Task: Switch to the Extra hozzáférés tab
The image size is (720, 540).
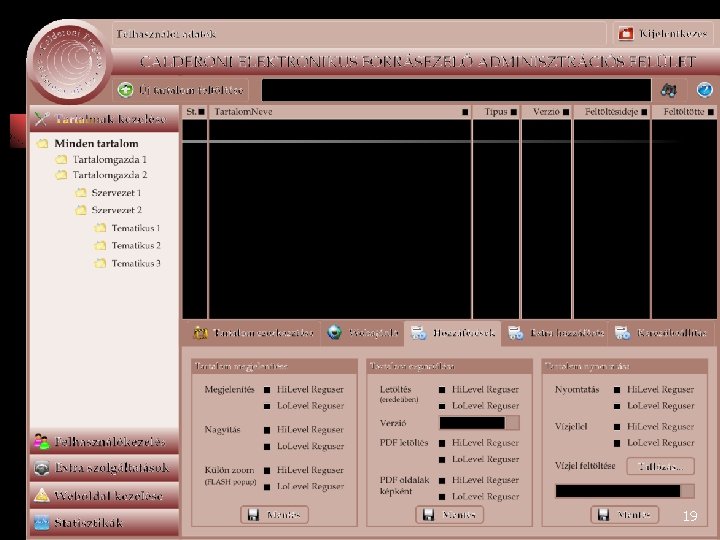Action: 556,333
